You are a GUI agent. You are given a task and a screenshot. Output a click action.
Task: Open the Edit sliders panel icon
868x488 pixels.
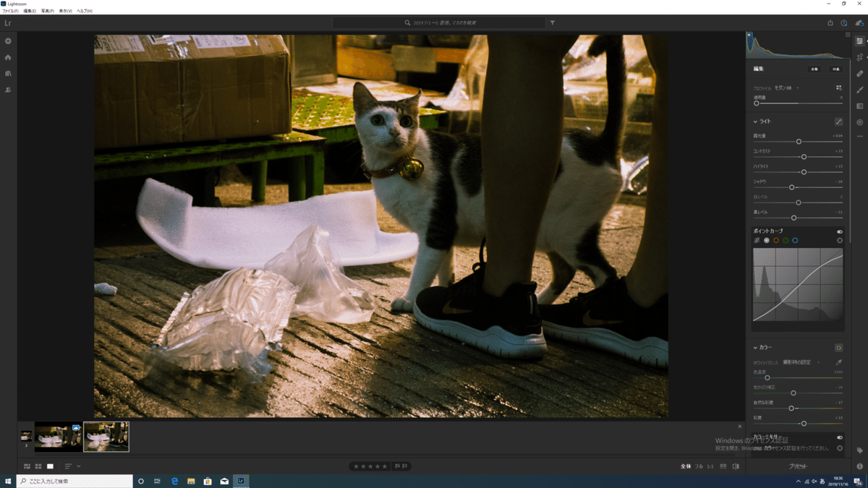(859, 41)
